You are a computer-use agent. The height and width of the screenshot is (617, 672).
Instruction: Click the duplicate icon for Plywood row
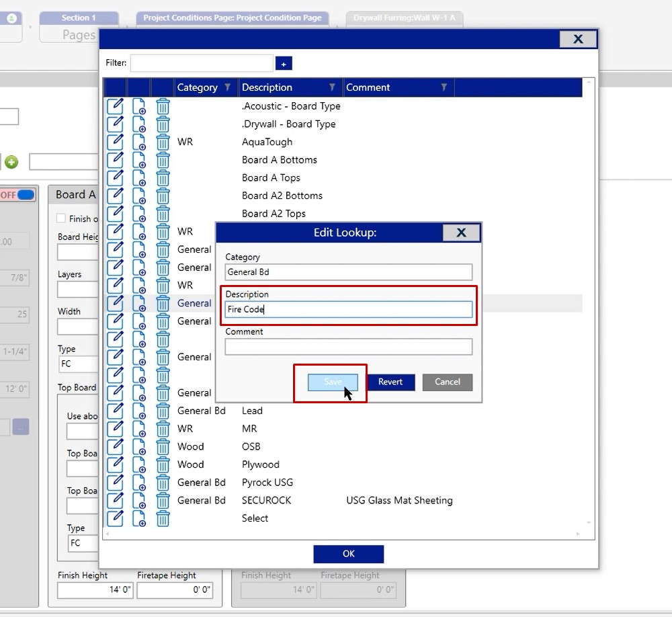click(139, 464)
